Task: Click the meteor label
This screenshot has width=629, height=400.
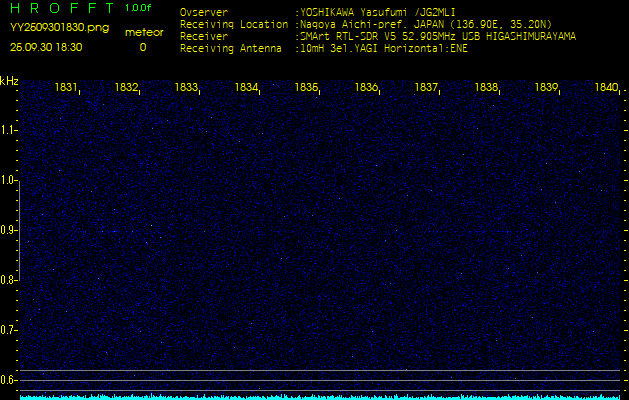Action: pyautogui.click(x=144, y=33)
